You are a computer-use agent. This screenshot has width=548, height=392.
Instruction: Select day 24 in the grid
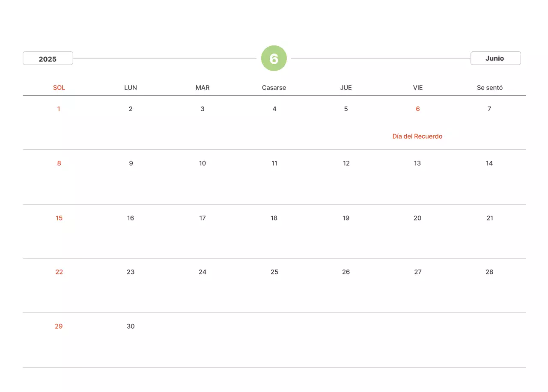click(x=203, y=272)
